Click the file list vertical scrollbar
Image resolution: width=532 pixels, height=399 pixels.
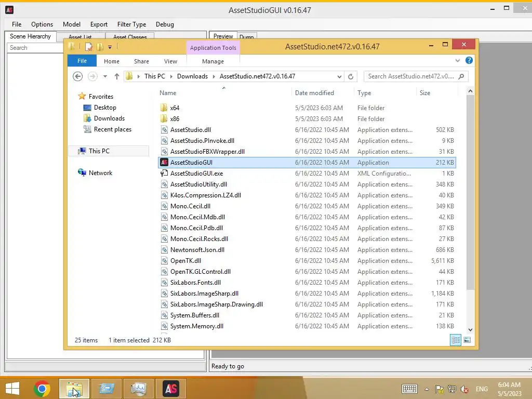[470, 192]
